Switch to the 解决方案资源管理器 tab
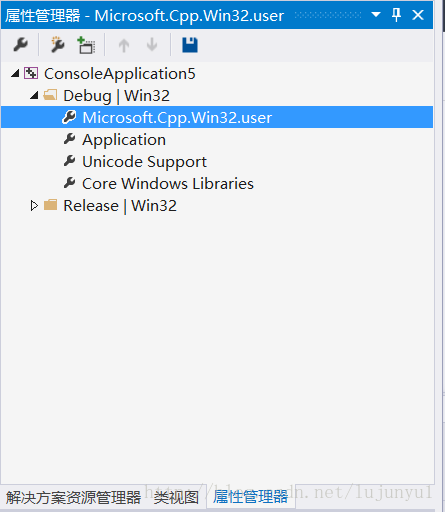The width and height of the screenshot is (445, 512). coord(73,498)
